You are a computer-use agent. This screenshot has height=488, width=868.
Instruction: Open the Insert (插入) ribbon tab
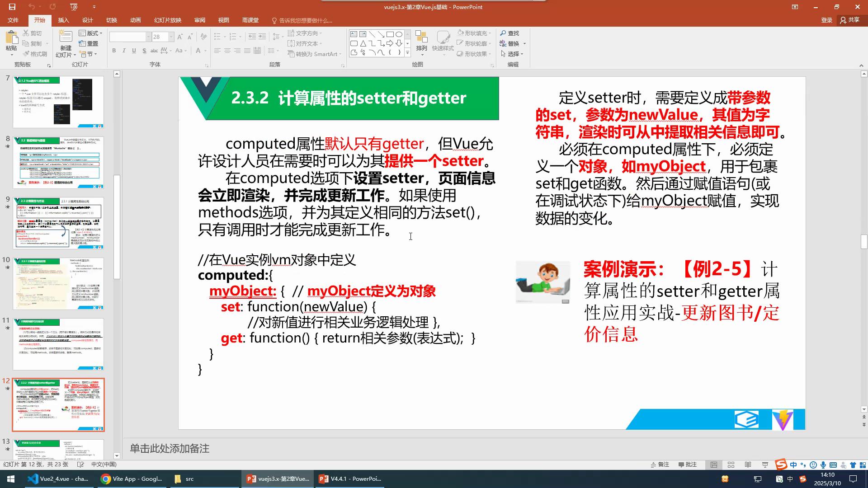[63, 20]
